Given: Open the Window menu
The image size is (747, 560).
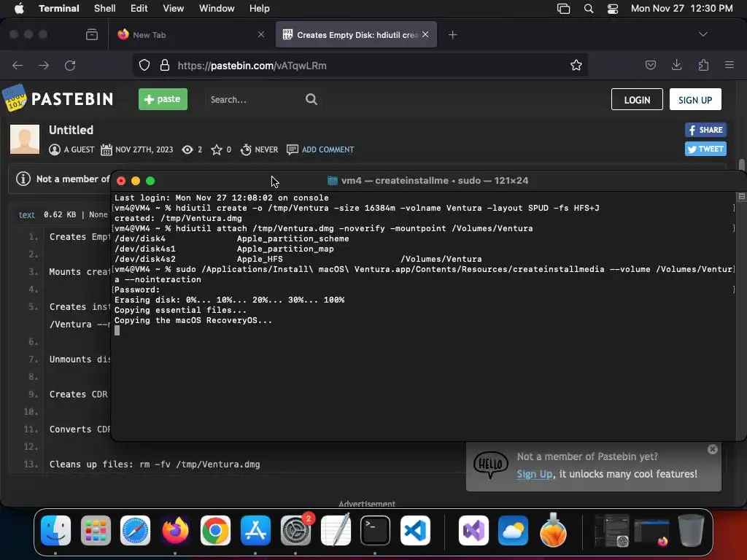Looking at the screenshot, I should (217, 9).
